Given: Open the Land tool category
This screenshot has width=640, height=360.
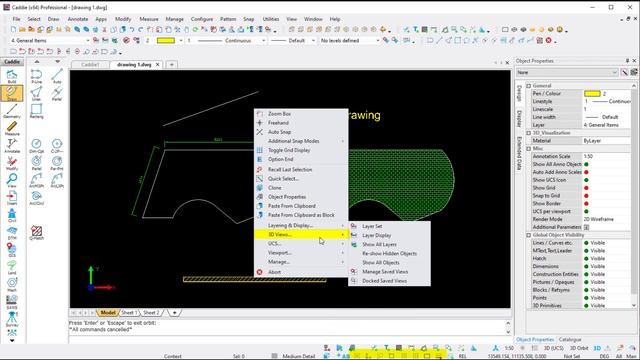Looking at the screenshot, I should (x=12, y=268).
